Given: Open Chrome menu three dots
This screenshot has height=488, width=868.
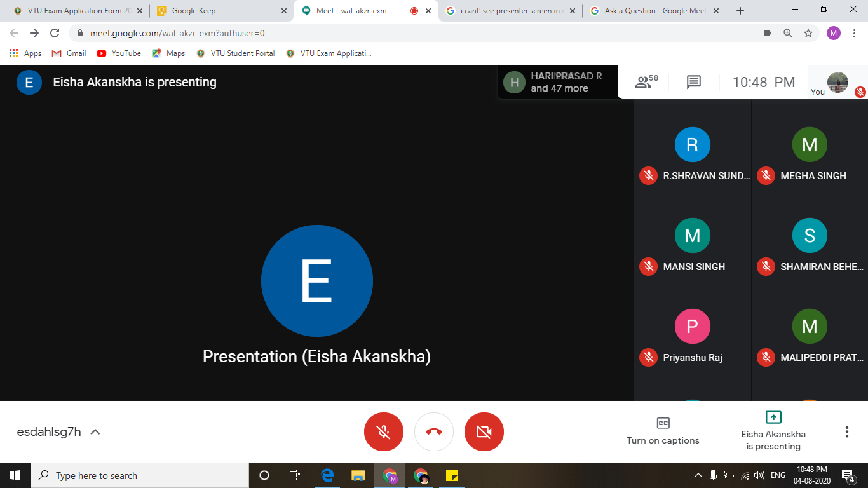Looking at the screenshot, I should tap(853, 33).
